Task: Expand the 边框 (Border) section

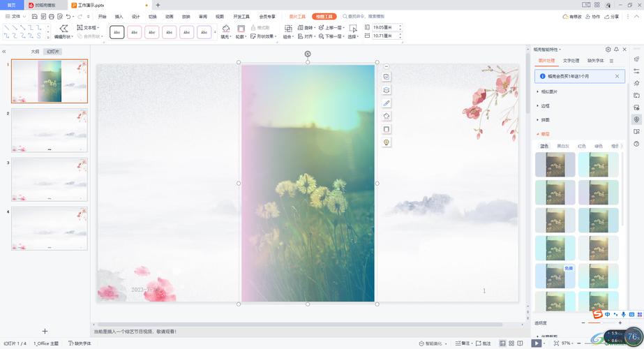Action: click(544, 105)
